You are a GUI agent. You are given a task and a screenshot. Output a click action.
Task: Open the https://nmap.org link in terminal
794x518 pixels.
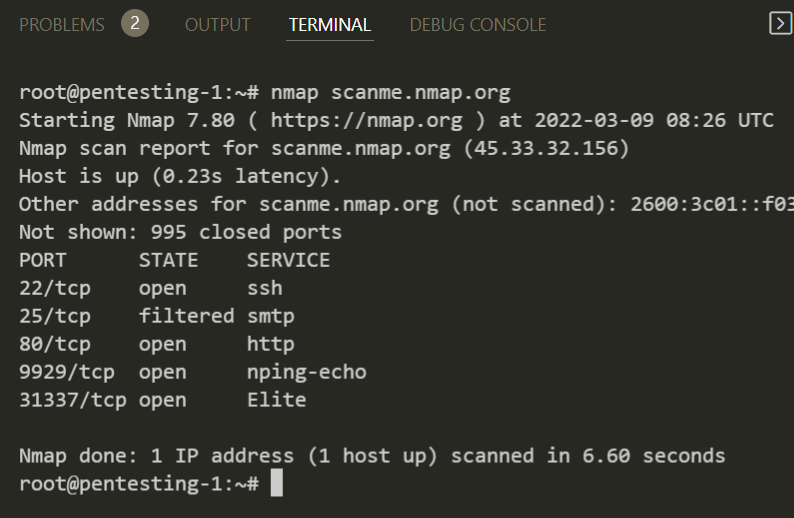coord(366,121)
